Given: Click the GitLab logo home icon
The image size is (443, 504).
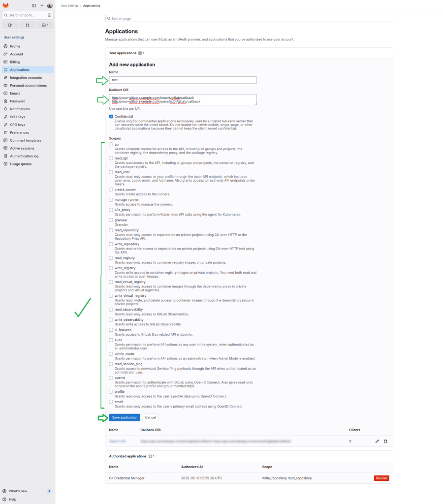Looking at the screenshot, I should tap(6, 5).
